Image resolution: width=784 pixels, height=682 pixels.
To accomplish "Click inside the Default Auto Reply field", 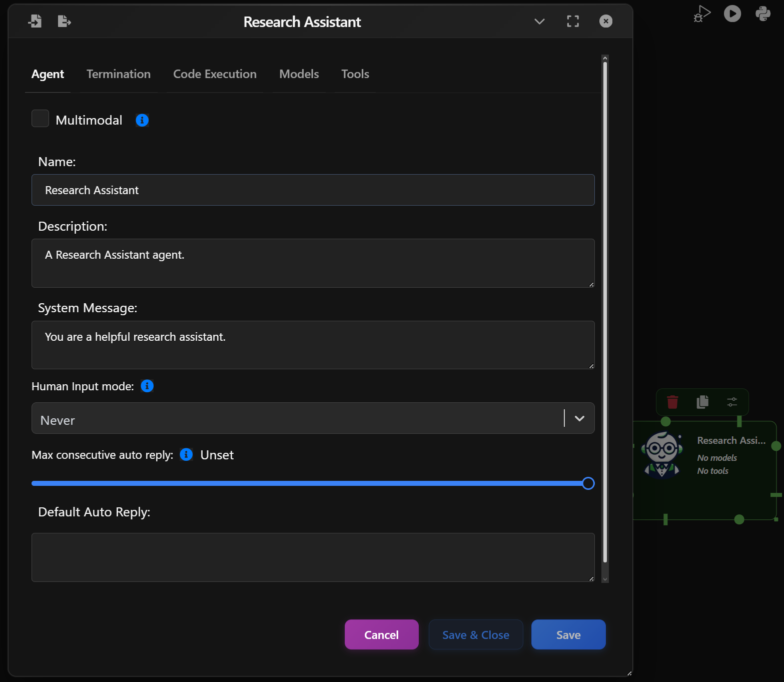I will 313,557.
